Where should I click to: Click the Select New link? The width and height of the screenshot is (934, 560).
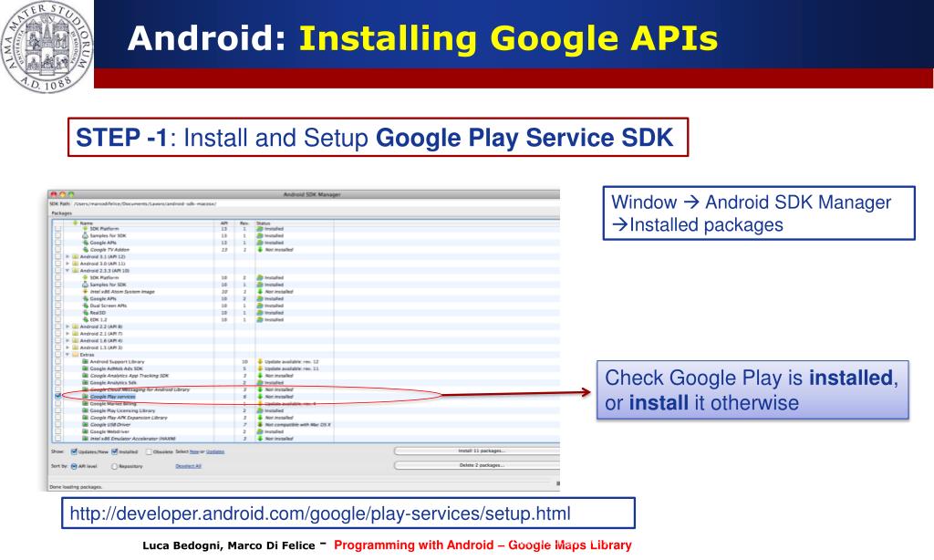[x=194, y=451]
